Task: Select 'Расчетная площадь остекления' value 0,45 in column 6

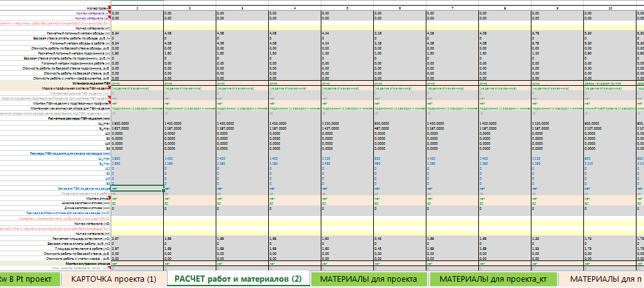Action: 400,238
